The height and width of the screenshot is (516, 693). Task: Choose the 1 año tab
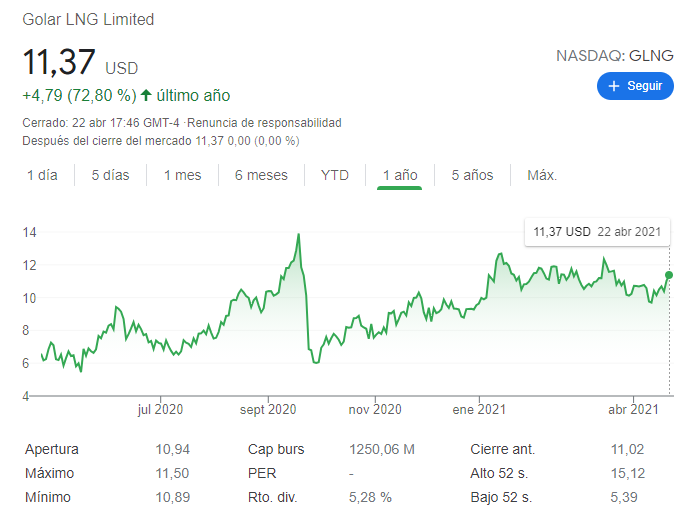[x=400, y=175]
